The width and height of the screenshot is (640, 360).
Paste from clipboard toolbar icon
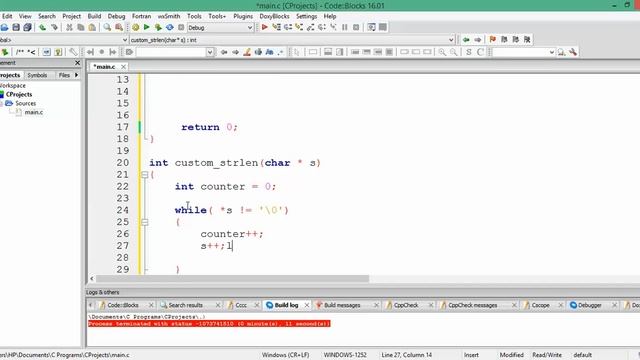pos(92,27)
